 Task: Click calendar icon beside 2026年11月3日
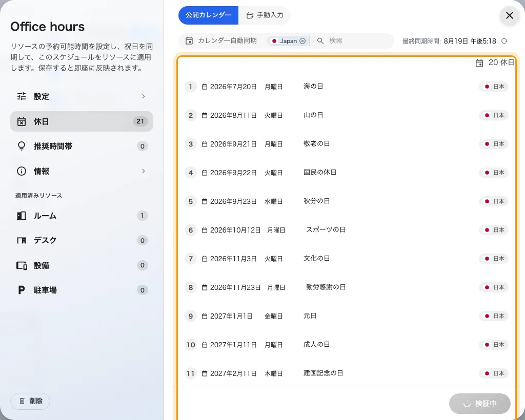point(204,259)
